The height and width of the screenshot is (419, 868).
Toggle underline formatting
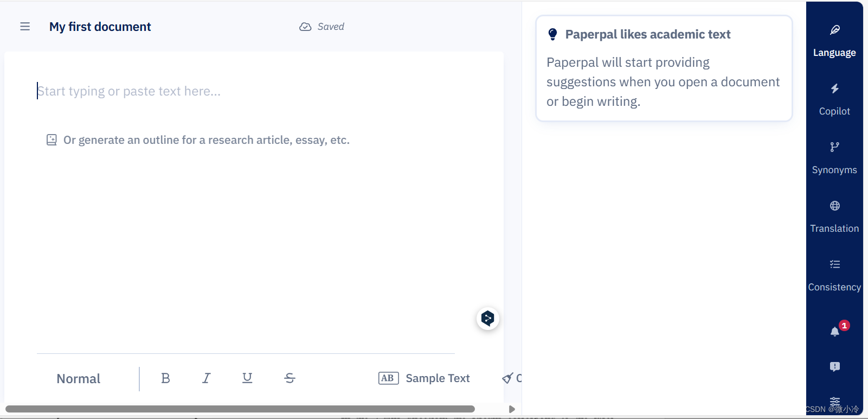point(247,378)
